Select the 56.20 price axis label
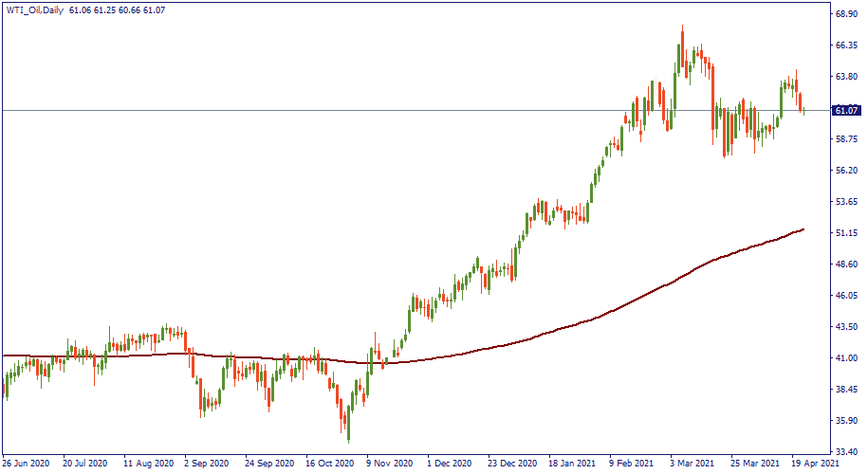This screenshot has width=868, height=474. 846,171
